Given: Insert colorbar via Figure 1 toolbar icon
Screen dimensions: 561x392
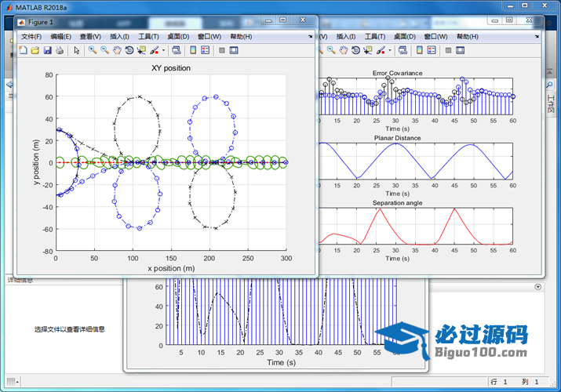Looking at the screenshot, I should 193,50.
